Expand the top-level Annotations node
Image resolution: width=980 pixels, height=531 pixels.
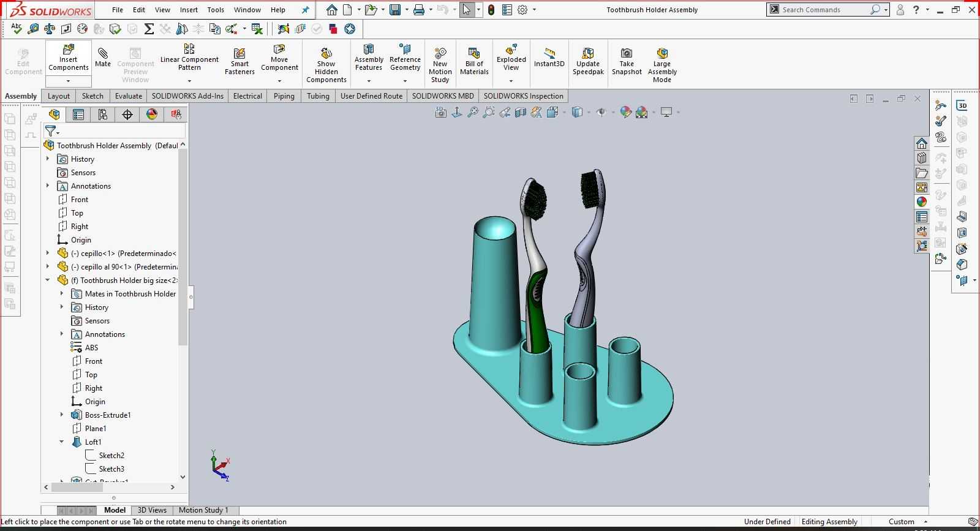click(48, 186)
